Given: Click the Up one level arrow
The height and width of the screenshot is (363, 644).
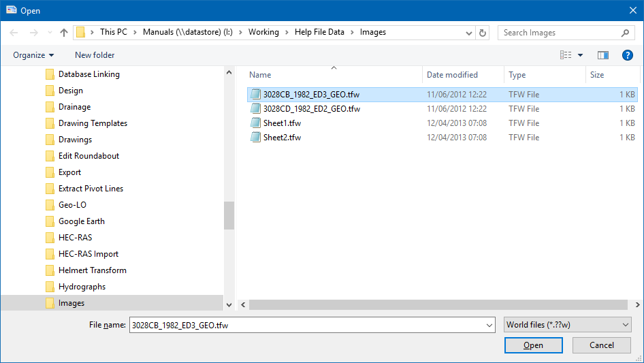Looking at the screenshot, I should click(64, 32).
